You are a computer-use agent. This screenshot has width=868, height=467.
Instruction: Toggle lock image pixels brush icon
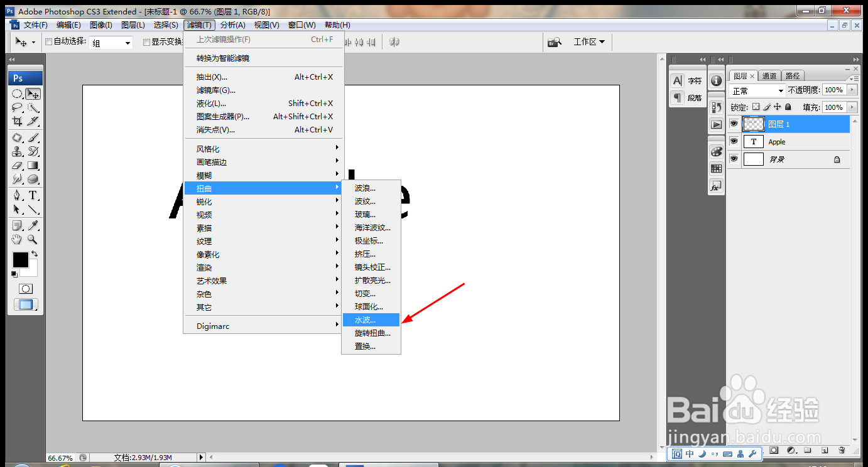pyautogui.click(x=766, y=107)
